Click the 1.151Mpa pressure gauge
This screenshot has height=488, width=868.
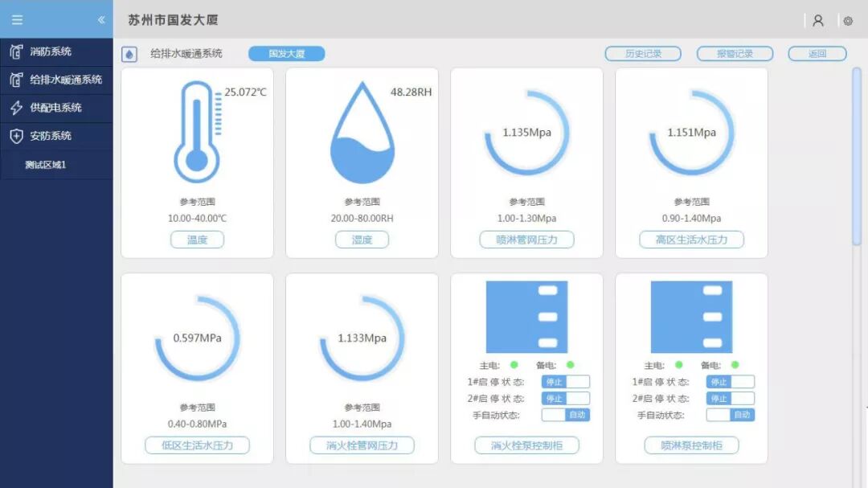tap(691, 133)
